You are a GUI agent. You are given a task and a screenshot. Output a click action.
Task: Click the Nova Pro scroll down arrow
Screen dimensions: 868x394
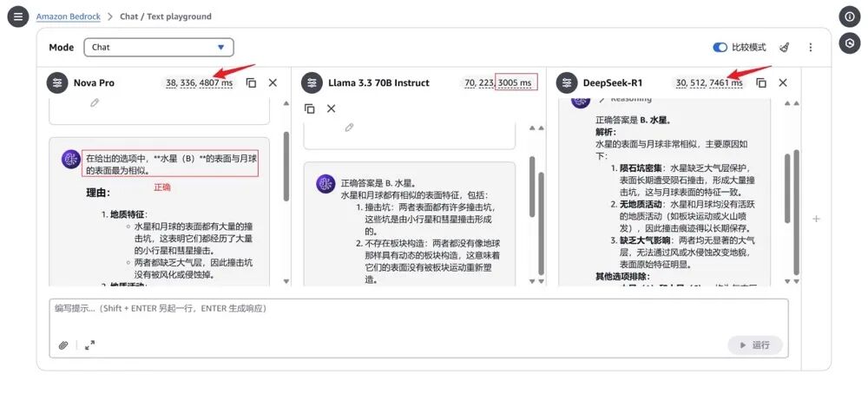coord(286,281)
